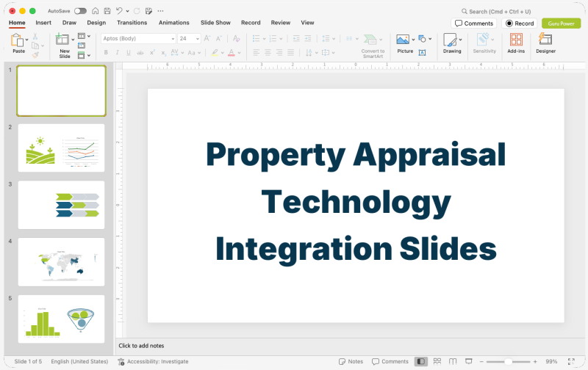Image resolution: width=588 pixels, height=370 pixels.
Task: Apply subscript formatting
Action: 163,53
